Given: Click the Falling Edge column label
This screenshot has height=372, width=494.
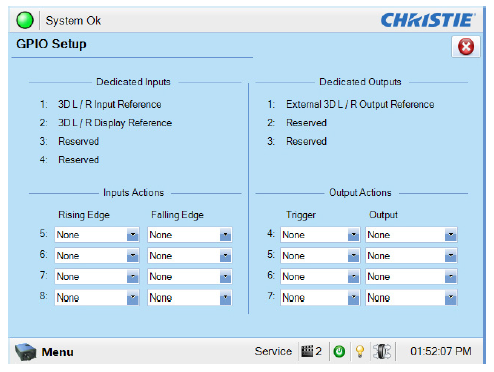Looking at the screenshot, I should (177, 215).
